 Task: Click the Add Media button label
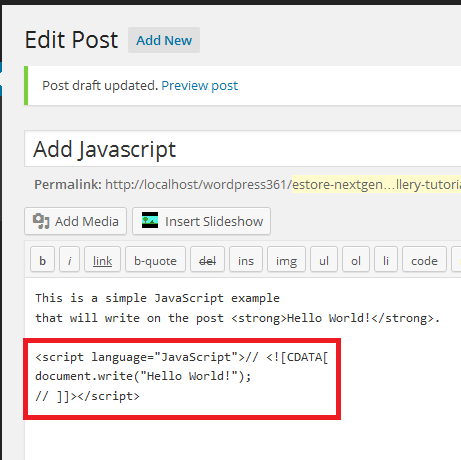click(x=87, y=221)
